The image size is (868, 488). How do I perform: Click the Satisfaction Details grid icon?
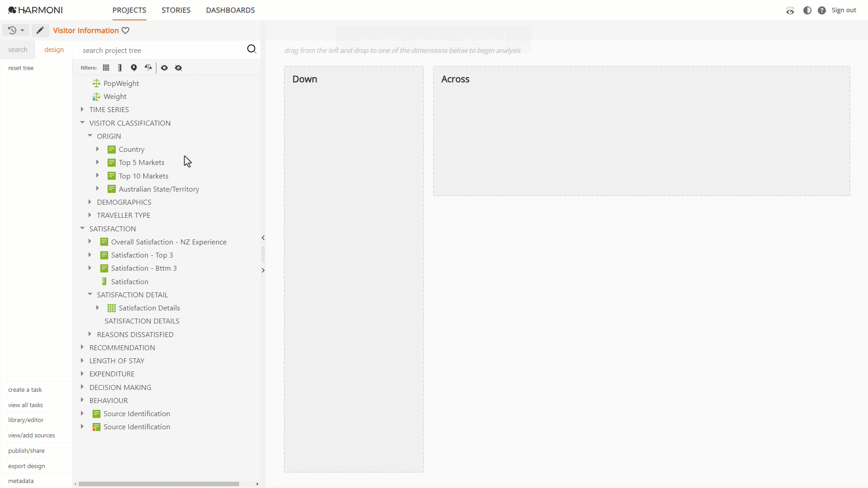[x=112, y=308]
